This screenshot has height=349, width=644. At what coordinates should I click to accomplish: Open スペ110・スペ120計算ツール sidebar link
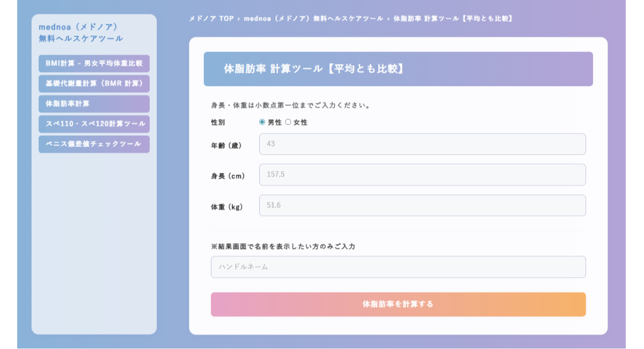coord(94,124)
